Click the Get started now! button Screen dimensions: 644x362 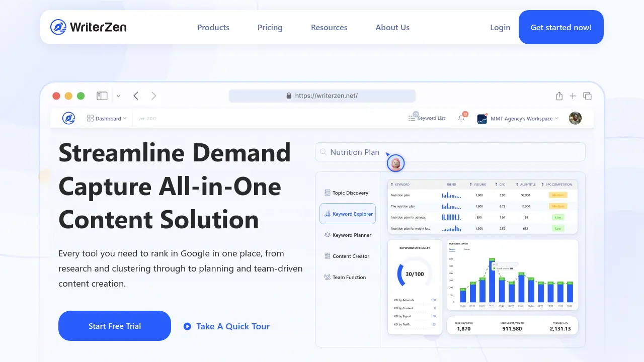point(561,27)
